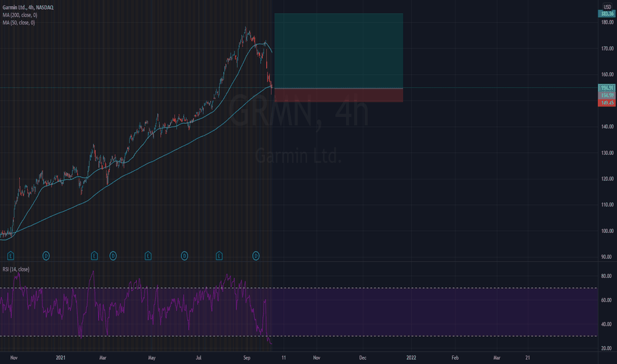617x364 pixels.
Task: Select the MA (200, close, 0) indicator legend
Action: pos(20,15)
